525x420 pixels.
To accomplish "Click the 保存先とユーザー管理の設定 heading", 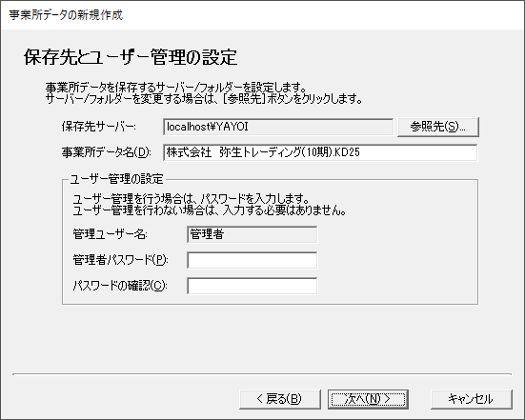I will (131, 57).
